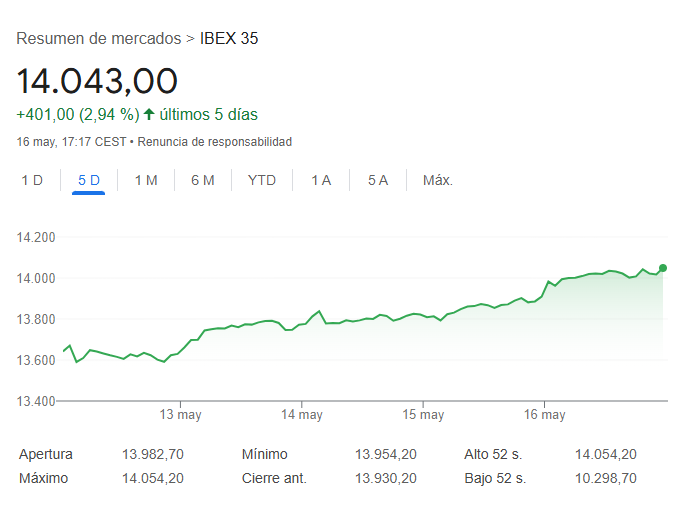Click the main price 14.043,00
Screen dimensions: 677x505
click(x=97, y=80)
